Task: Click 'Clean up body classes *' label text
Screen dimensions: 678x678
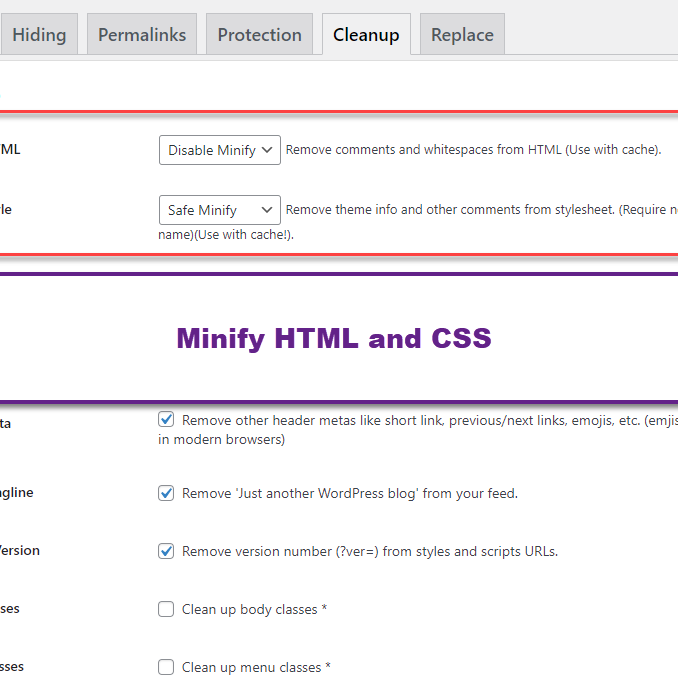Action: point(254,609)
